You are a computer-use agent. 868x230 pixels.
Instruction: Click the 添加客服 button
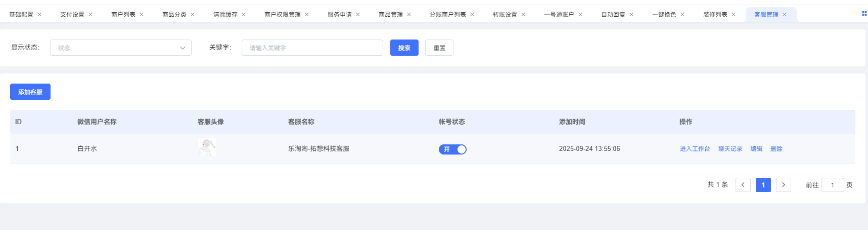pyautogui.click(x=30, y=92)
